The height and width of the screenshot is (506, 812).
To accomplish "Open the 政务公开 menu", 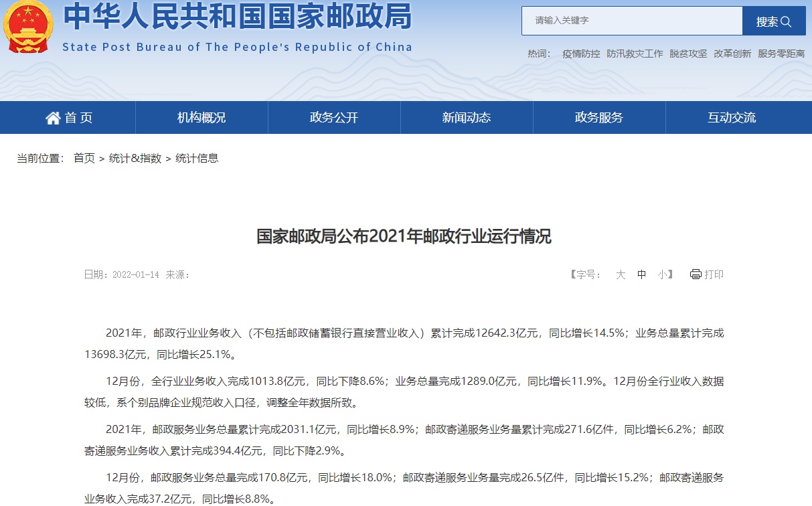I will (x=334, y=118).
